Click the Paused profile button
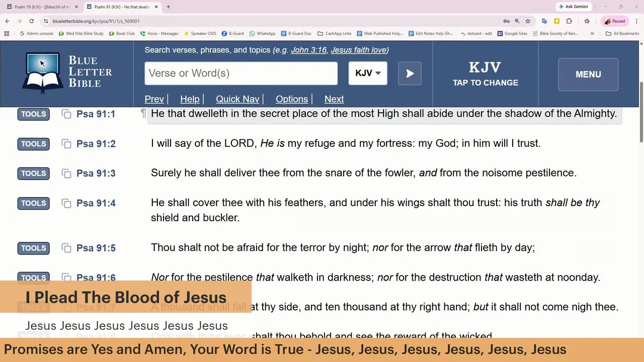Image resolution: width=644 pixels, height=362 pixels. (x=614, y=21)
